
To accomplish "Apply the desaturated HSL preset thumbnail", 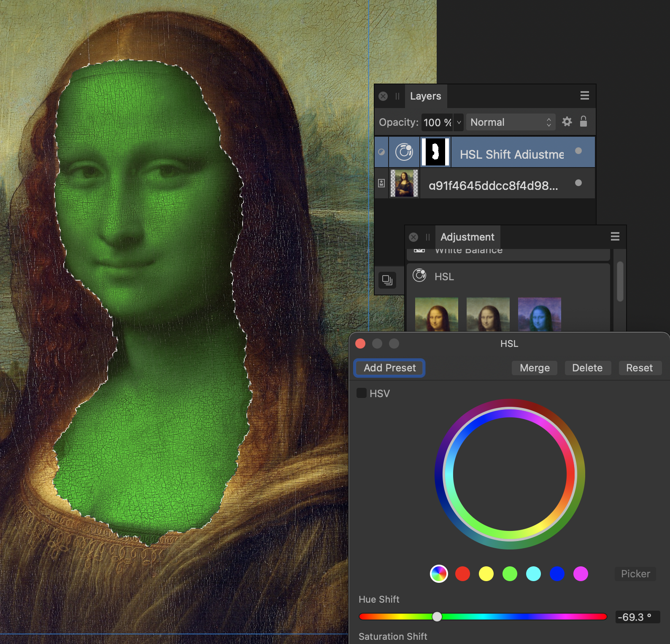I will pos(488,314).
